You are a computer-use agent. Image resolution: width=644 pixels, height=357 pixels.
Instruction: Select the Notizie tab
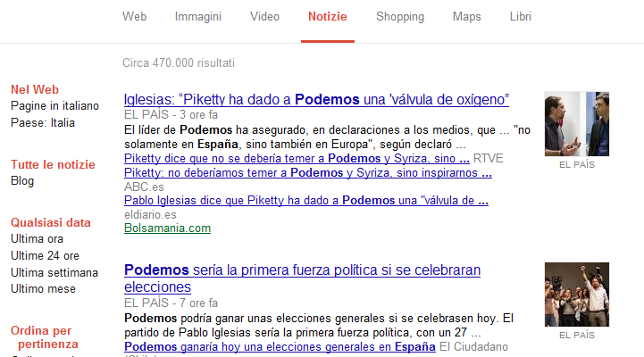tap(327, 16)
